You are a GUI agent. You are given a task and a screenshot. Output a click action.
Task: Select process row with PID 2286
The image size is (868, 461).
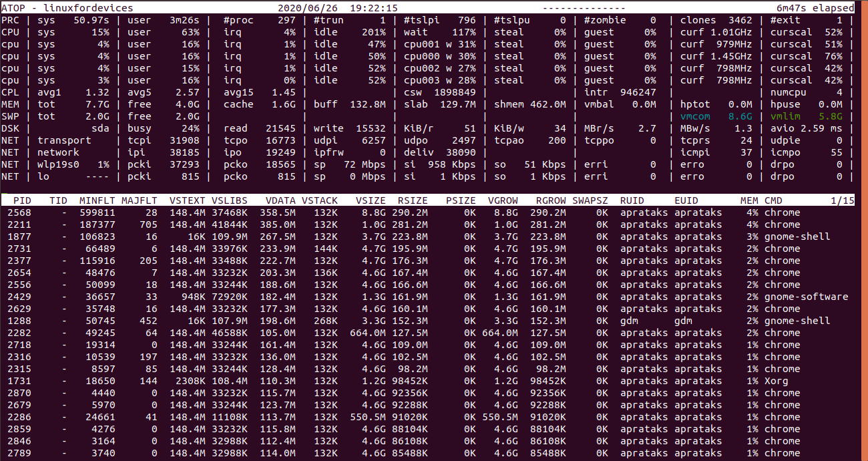pos(427,417)
